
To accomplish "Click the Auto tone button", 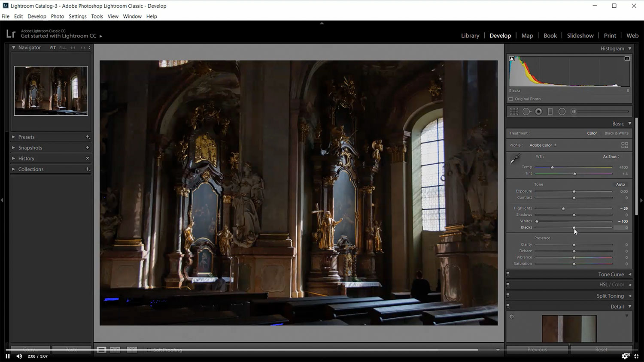I will [620, 184].
